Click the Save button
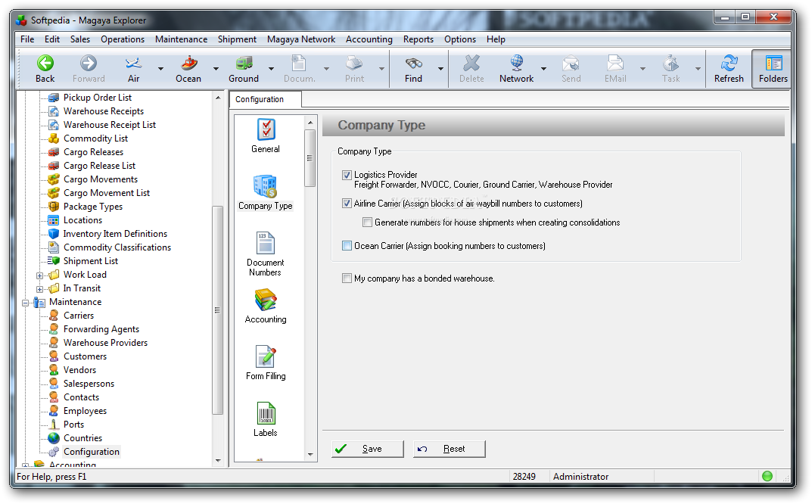The width and height of the screenshot is (812, 504). pos(368,449)
